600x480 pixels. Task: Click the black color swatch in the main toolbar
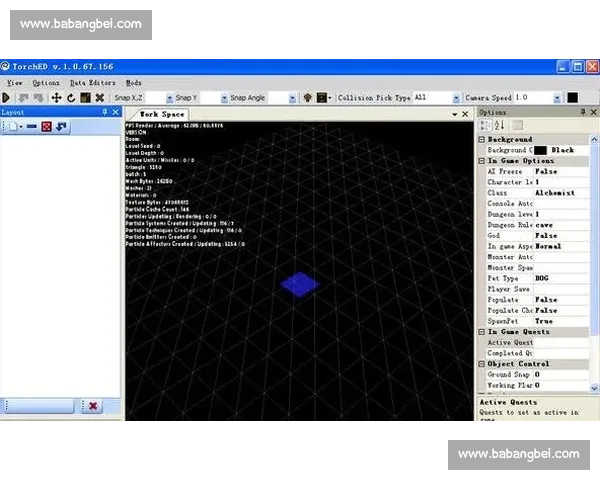573,98
